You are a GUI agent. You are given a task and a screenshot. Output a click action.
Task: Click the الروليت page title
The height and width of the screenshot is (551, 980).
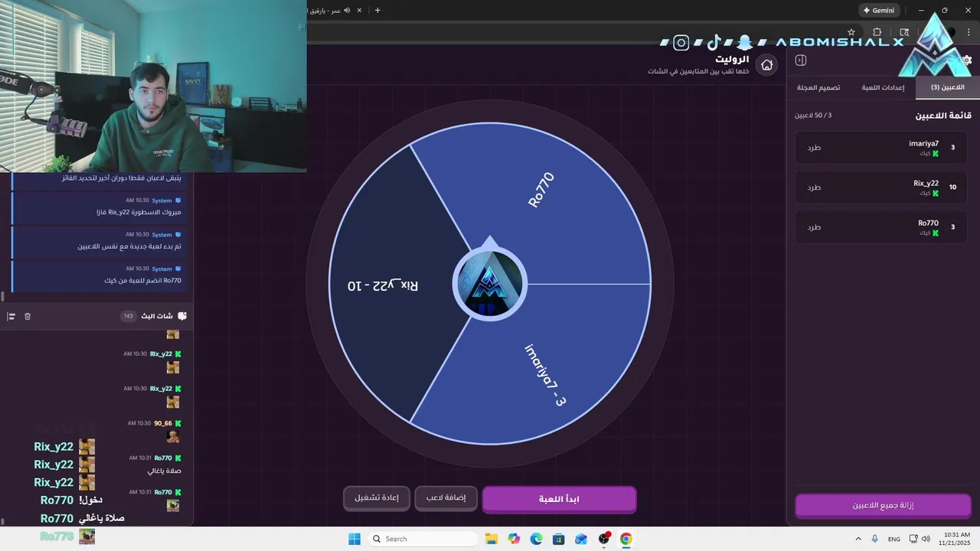[x=732, y=59]
